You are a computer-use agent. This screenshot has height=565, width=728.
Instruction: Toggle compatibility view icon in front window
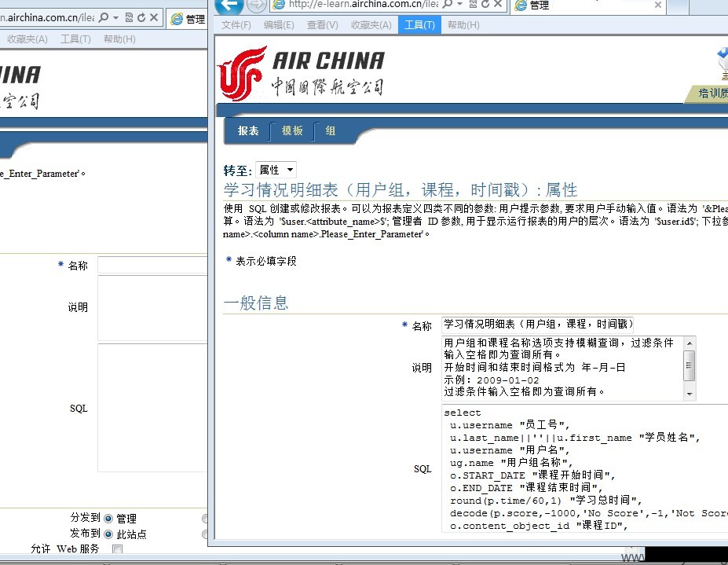[473, 4]
